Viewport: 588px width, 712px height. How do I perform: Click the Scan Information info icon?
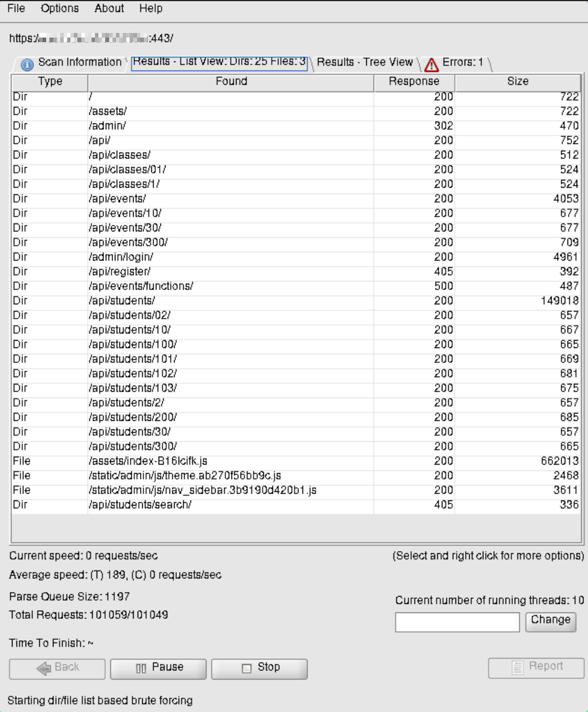click(27, 65)
